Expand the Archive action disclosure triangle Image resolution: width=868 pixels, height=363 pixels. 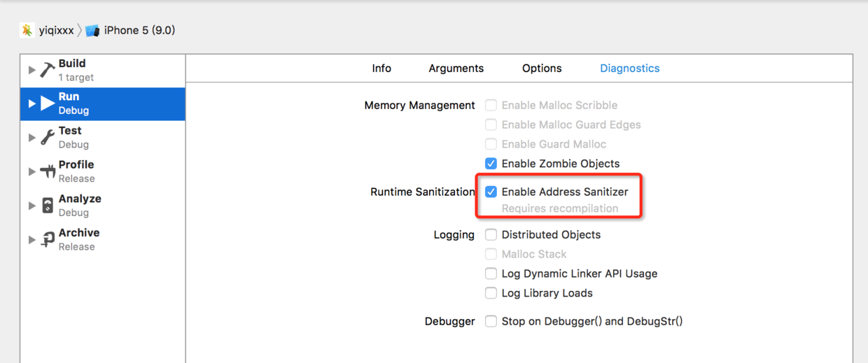point(31,240)
